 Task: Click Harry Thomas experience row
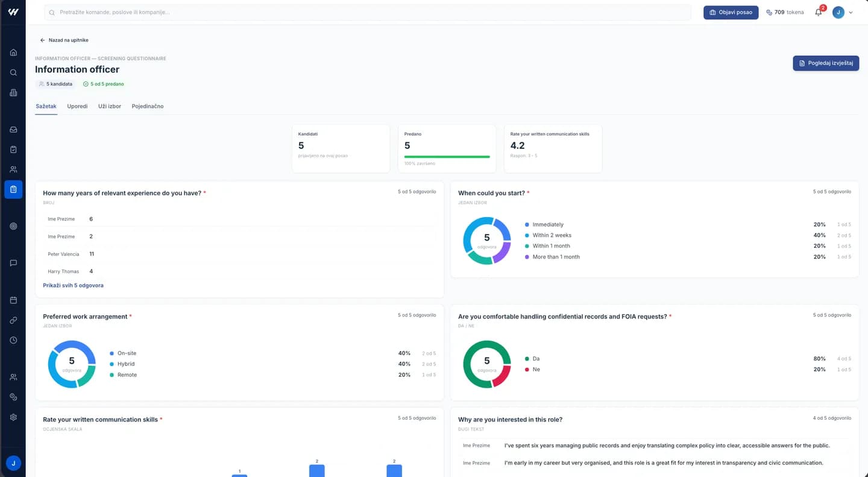pyautogui.click(x=239, y=271)
